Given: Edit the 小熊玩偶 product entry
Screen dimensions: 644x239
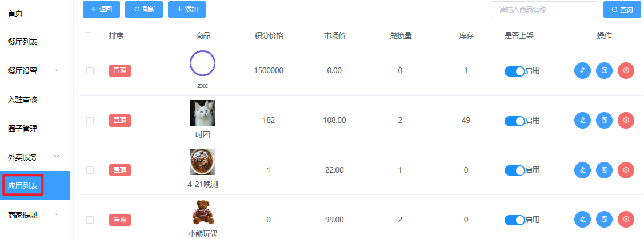Looking at the screenshot, I should tap(582, 220).
